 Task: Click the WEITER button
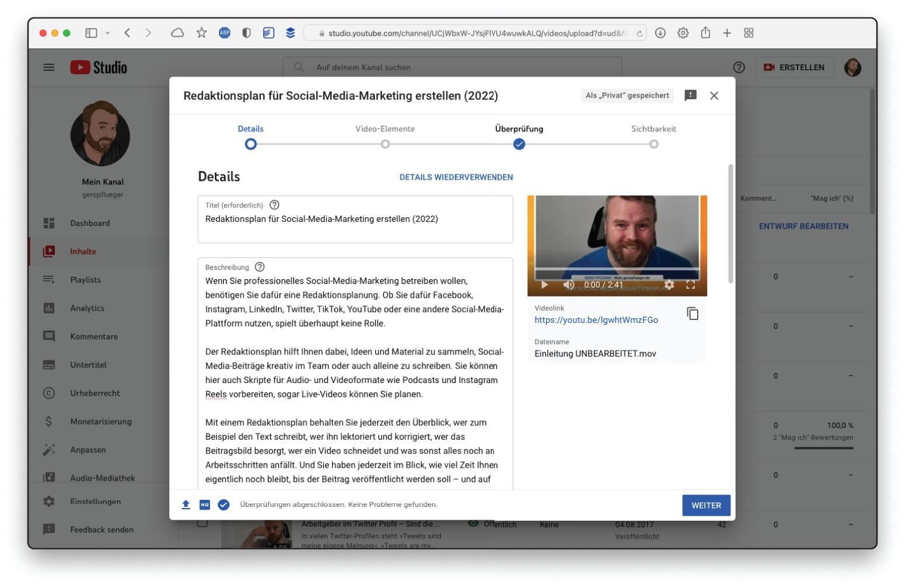[706, 506]
